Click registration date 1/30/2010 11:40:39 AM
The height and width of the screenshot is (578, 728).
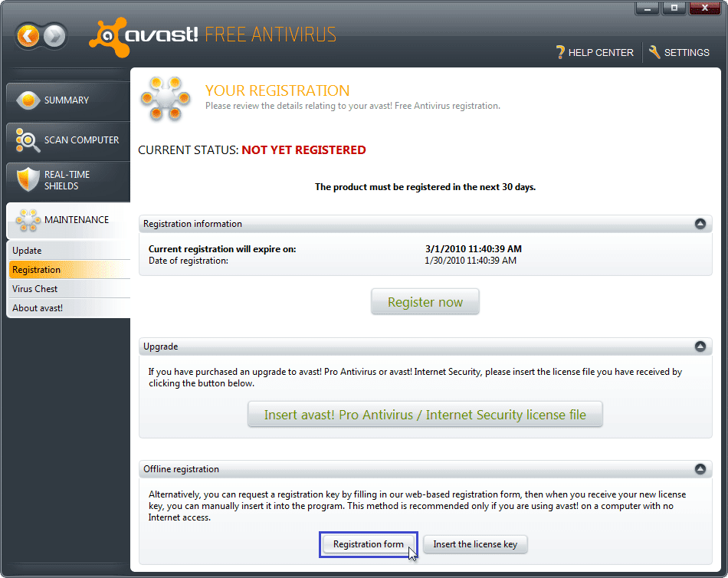(471, 261)
